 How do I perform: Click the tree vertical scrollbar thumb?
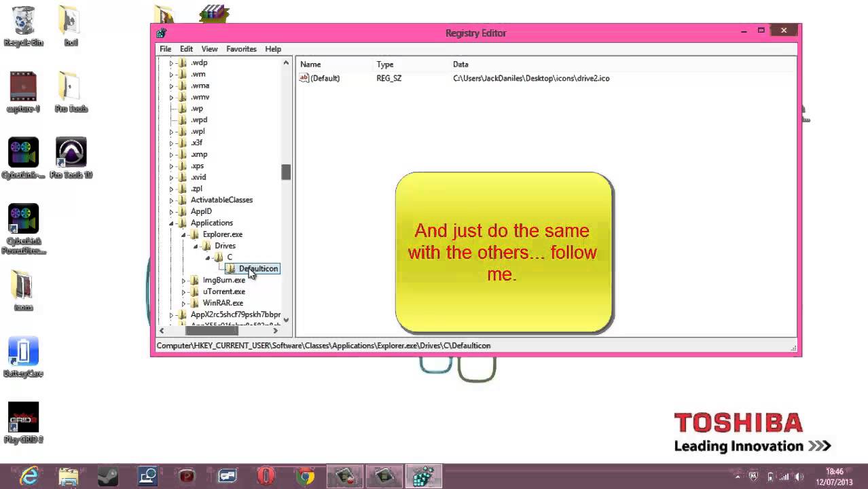[x=286, y=173]
